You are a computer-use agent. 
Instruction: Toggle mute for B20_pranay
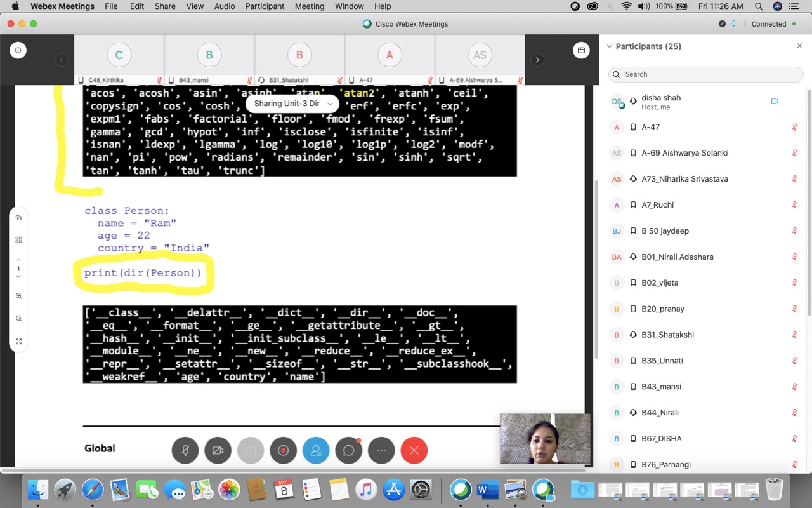(x=794, y=309)
